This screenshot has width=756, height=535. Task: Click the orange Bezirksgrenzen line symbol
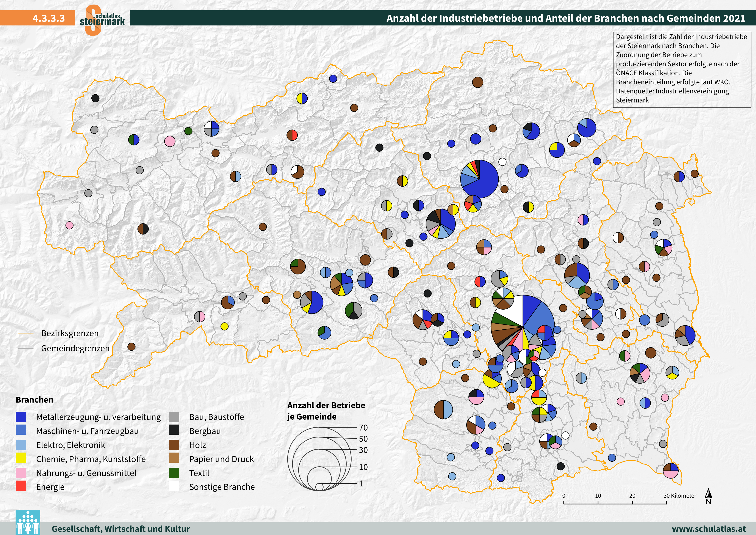(26, 333)
